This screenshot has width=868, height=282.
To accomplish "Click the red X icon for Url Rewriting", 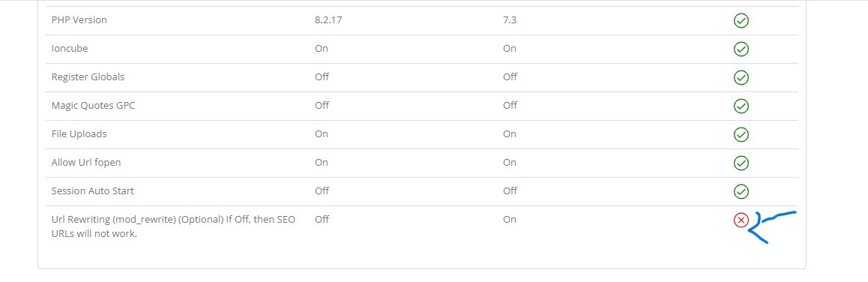I will point(741,220).
